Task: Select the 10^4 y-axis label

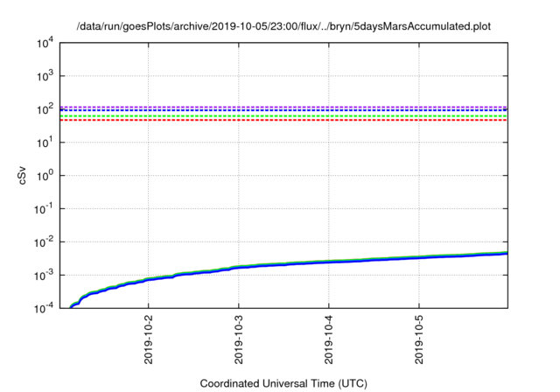Action: pos(45,44)
